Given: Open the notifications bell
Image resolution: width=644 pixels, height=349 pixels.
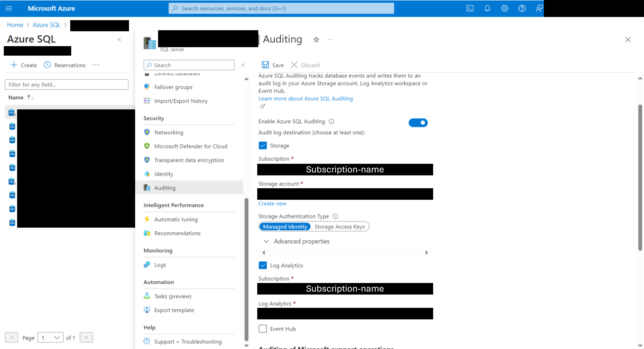Looking at the screenshot, I should (x=487, y=8).
